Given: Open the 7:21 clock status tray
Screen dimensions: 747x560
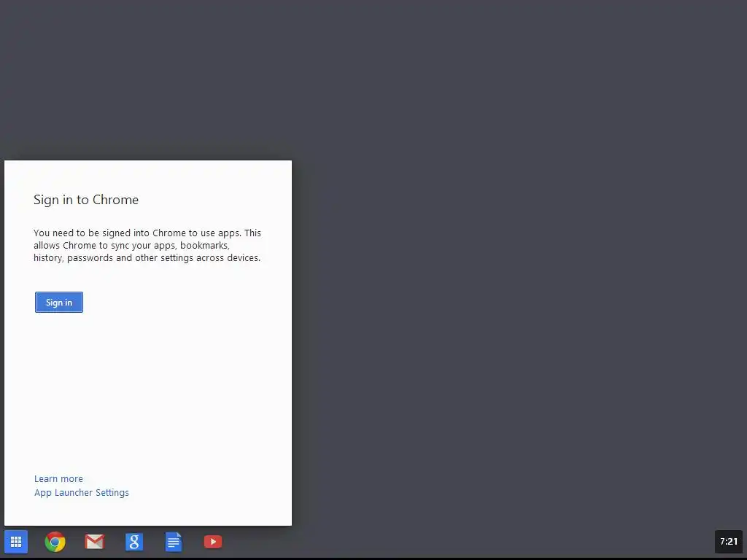Looking at the screenshot, I should click(x=729, y=542).
